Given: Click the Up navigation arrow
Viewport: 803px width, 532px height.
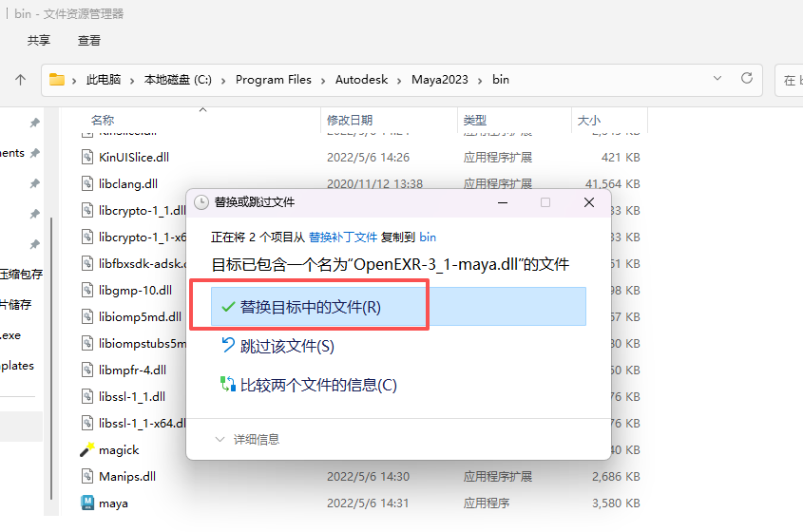Looking at the screenshot, I should tap(21, 80).
